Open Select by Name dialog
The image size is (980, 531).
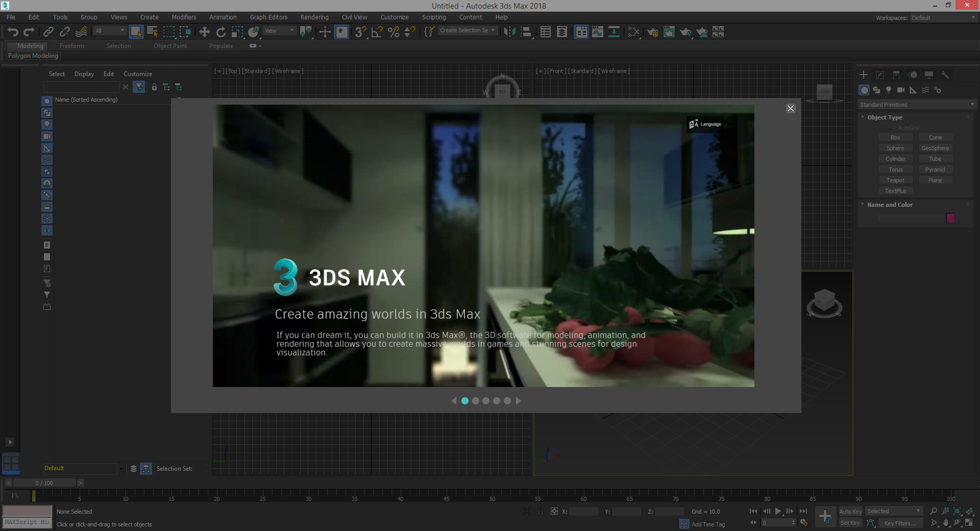[x=152, y=32]
